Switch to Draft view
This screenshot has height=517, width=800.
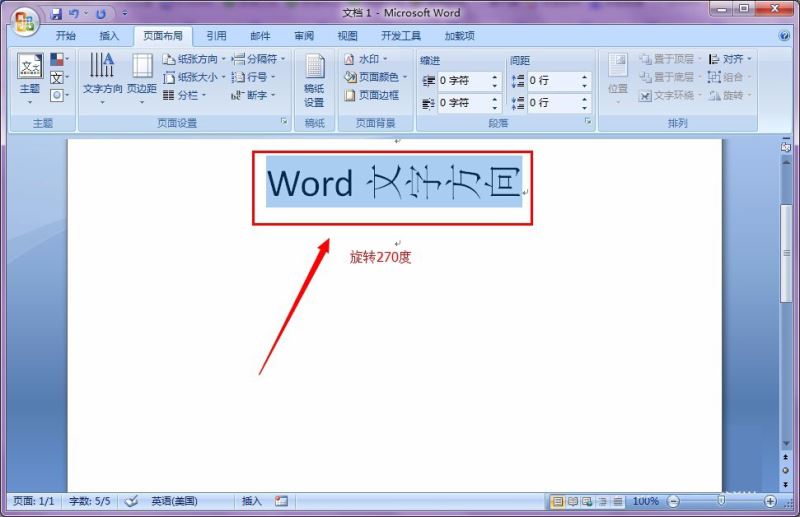[x=617, y=501]
